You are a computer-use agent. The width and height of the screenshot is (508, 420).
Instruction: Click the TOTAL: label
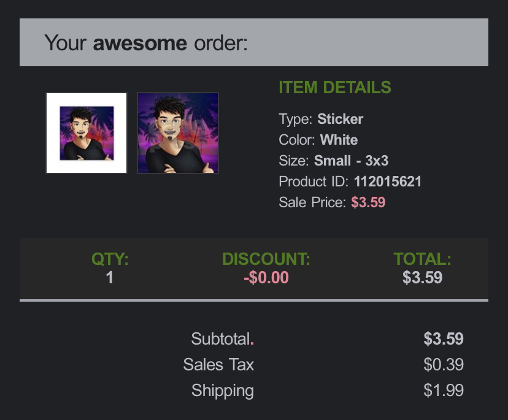(422, 259)
